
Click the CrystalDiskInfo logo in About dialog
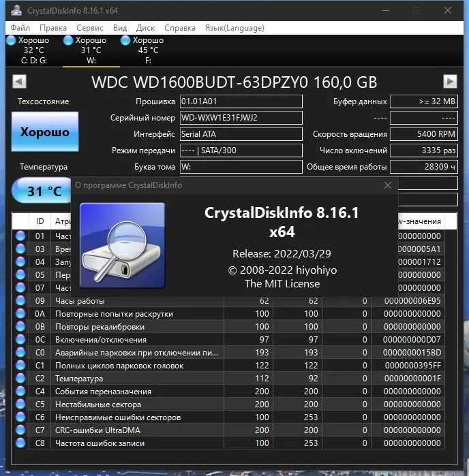point(122,245)
